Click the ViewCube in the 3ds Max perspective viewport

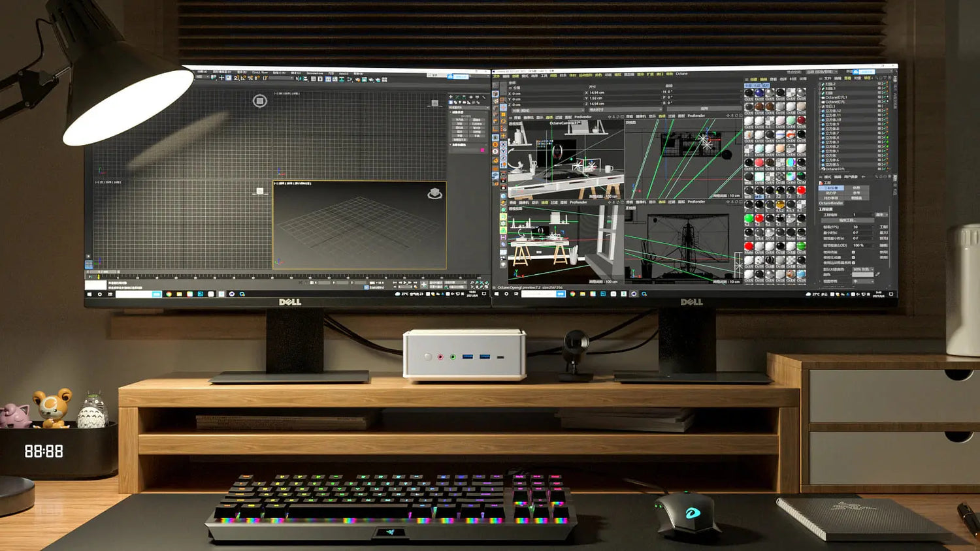click(434, 193)
